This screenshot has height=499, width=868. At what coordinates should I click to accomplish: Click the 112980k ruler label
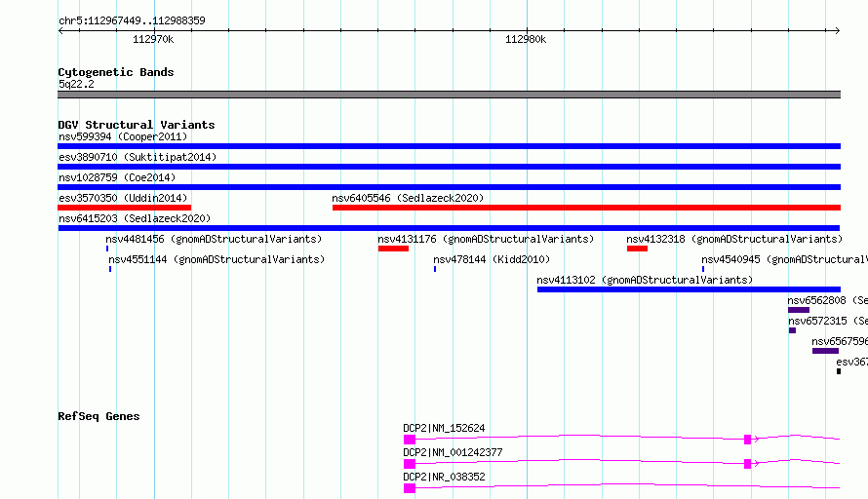(526, 39)
